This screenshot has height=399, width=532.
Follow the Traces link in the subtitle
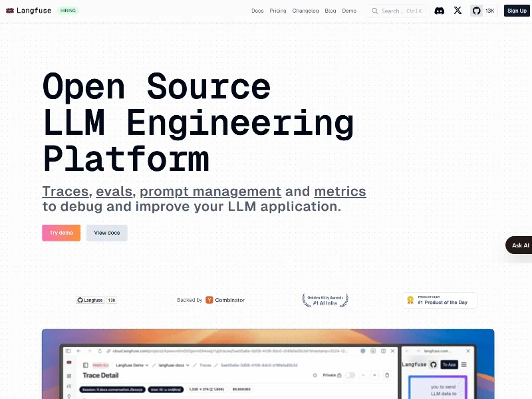click(65, 192)
